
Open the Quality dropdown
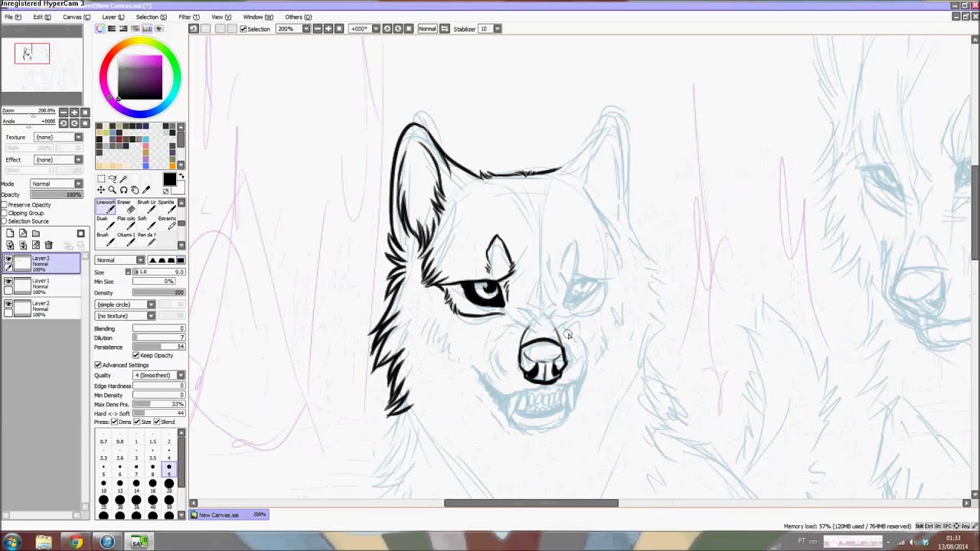click(x=159, y=376)
